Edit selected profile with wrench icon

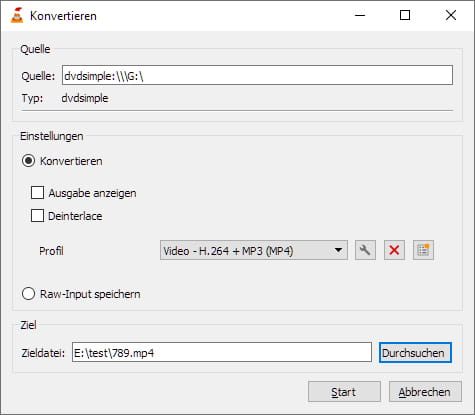pos(365,250)
